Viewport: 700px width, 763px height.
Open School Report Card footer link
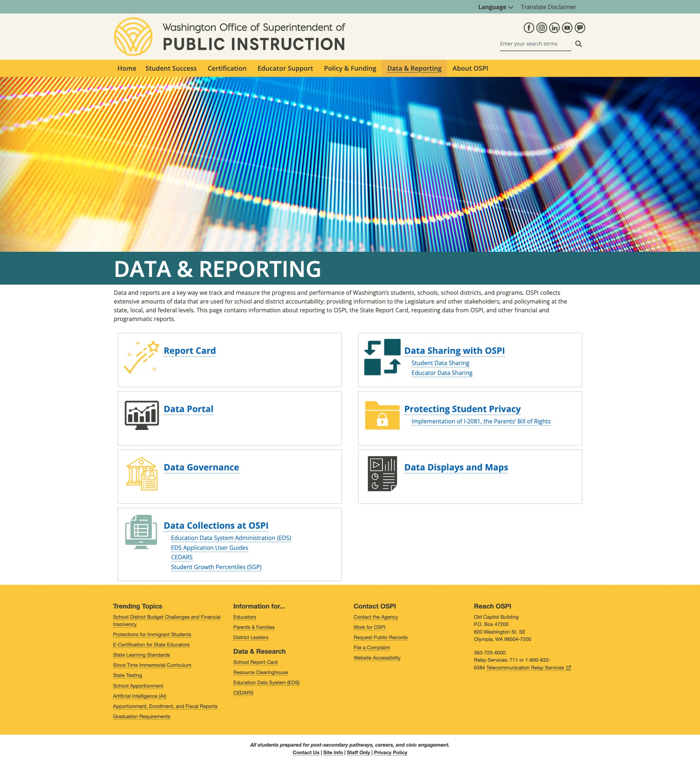(x=255, y=662)
